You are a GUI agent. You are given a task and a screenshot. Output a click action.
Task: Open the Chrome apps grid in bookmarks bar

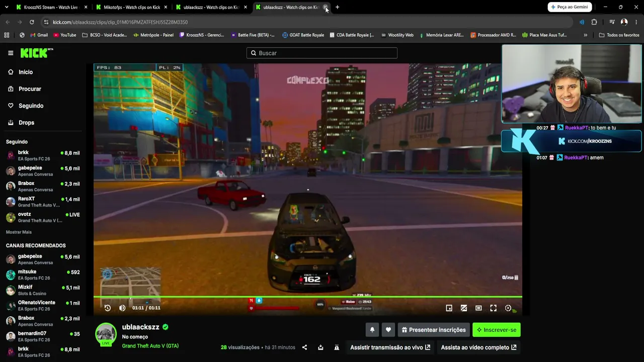(x=7, y=35)
